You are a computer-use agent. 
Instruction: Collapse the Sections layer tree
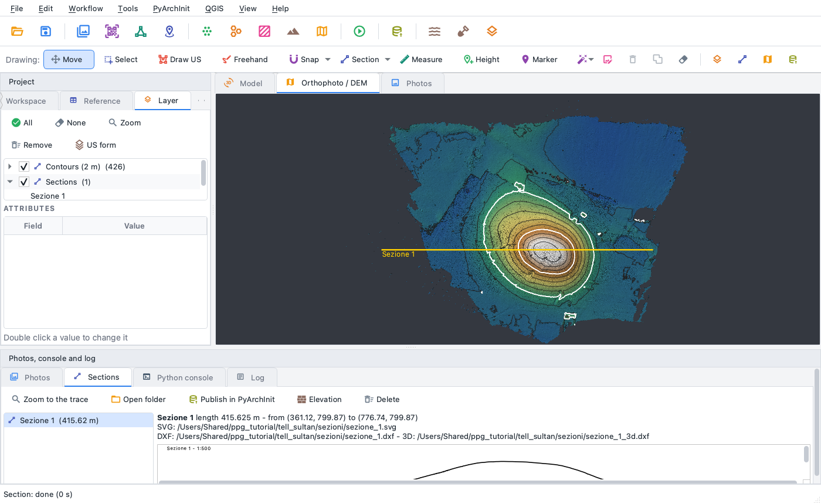tap(9, 182)
